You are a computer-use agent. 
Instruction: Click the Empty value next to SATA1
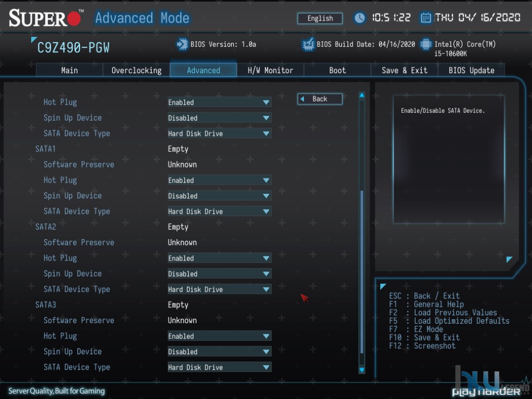click(x=178, y=149)
